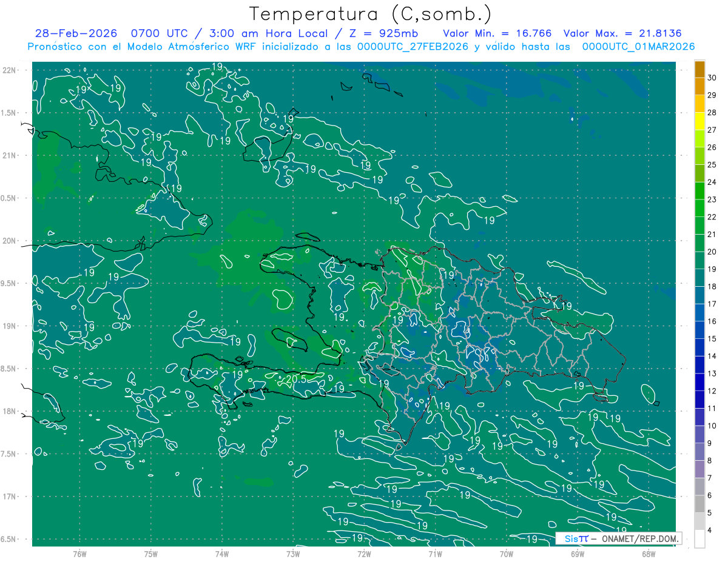The width and height of the screenshot is (728, 562).
Task: Click the Temperatura (C,somb.) title
Action: click(x=370, y=13)
